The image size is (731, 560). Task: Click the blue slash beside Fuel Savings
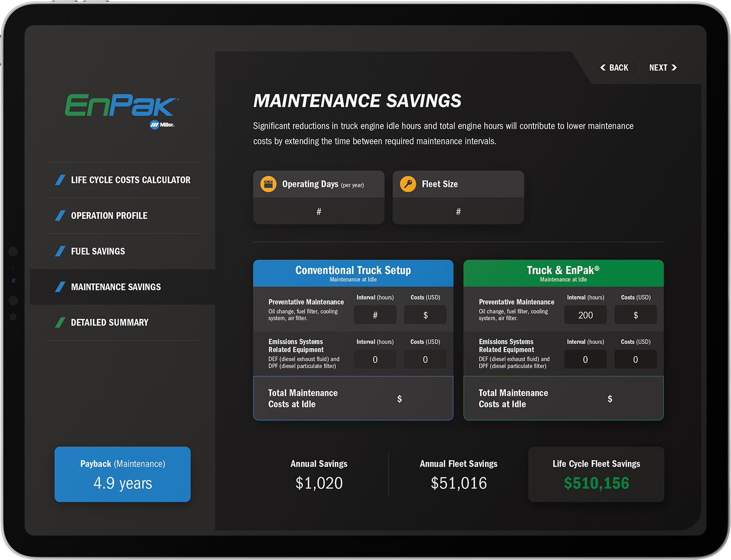click(60, 251)
